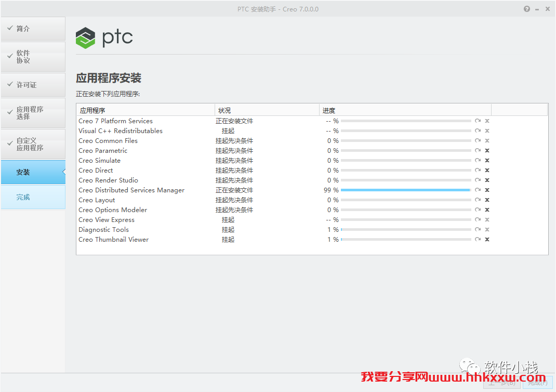Cancel Creo Simulate install (X icon)

point(487,160)
